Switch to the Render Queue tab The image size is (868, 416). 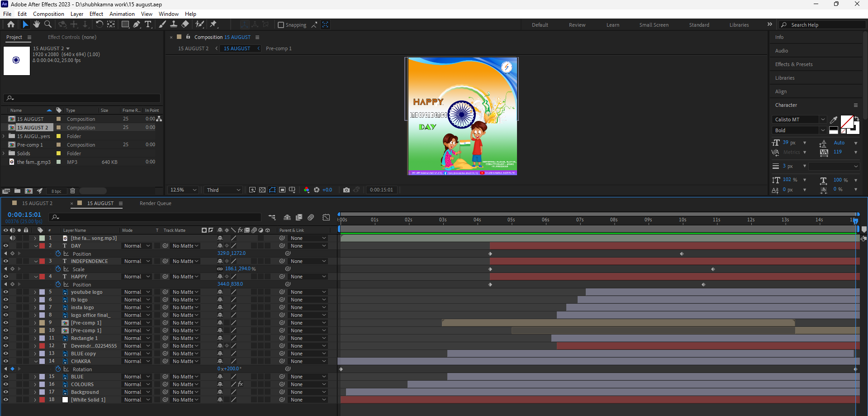tap(156, 203)
